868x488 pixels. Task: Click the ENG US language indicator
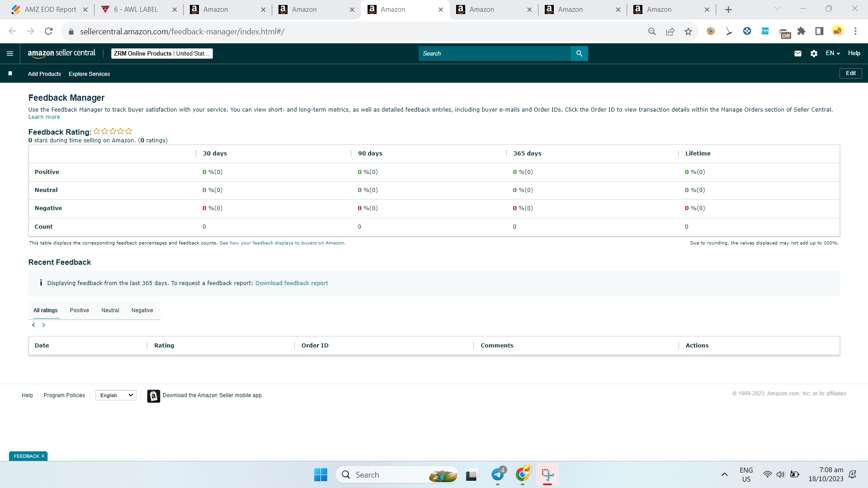pos(746,474)
